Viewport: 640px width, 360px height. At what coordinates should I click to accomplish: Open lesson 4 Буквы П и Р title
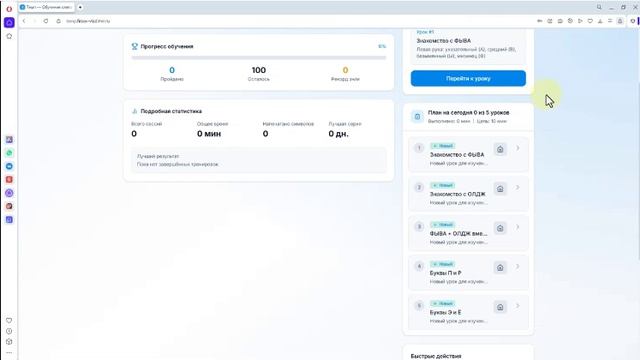pos(445,273)
